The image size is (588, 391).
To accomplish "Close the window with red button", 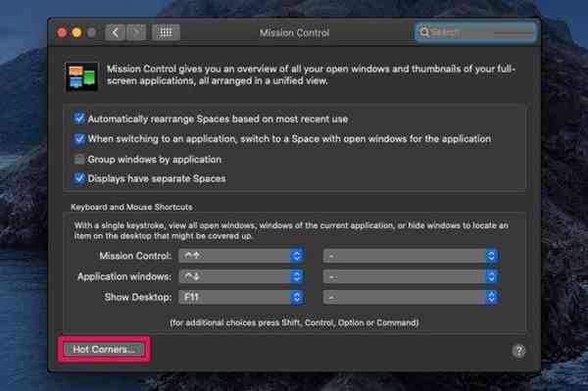I will pyautogui.click(x=63, y=32).
